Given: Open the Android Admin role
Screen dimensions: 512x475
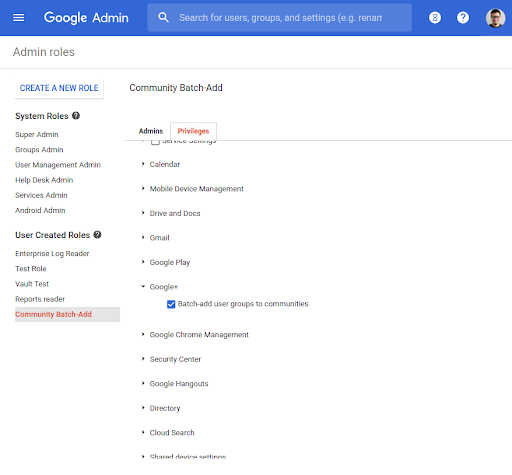Looking at the screenshot, I should [40, 210].
